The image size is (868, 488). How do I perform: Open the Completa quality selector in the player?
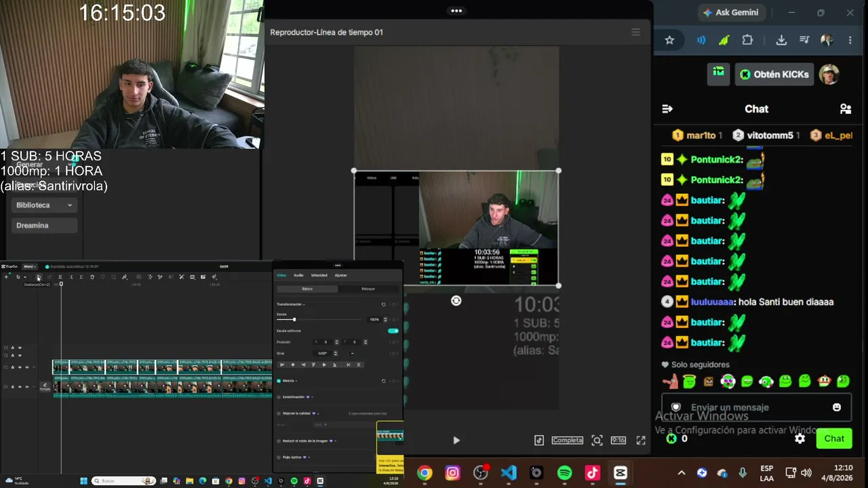(x=567, y=440)
